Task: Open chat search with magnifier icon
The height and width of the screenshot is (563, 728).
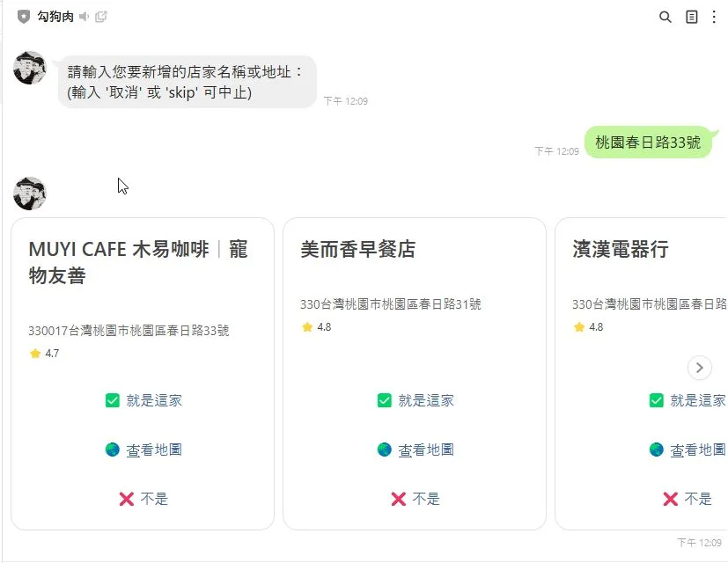Action: coord(665,17)
